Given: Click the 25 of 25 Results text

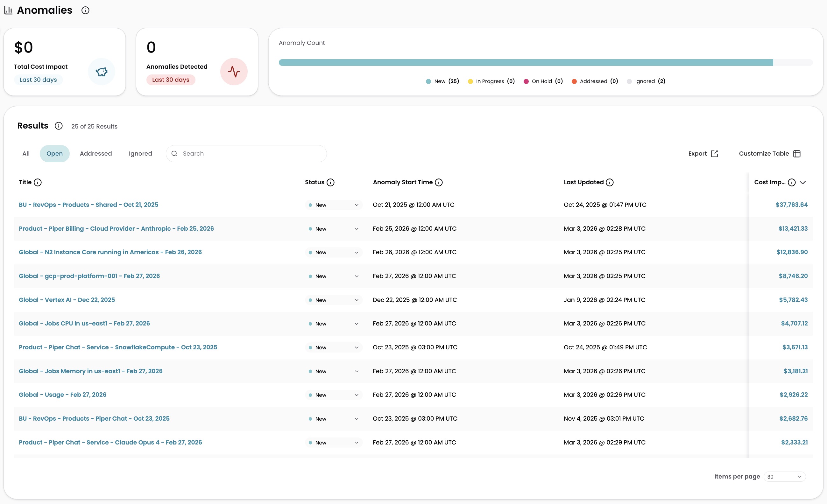Looking at the screenshot, I should [x=94, y=127].
